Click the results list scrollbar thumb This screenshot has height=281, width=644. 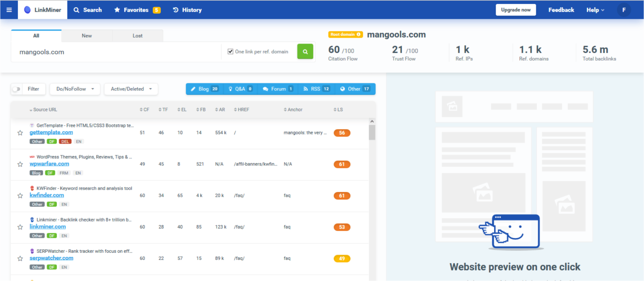[x=372, y=132]
